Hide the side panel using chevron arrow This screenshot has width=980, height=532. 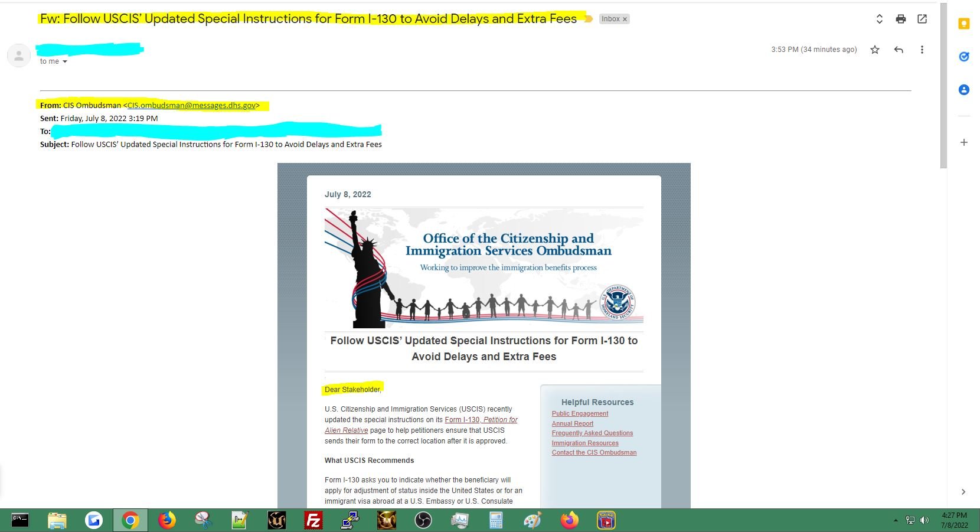click(963, 492)
